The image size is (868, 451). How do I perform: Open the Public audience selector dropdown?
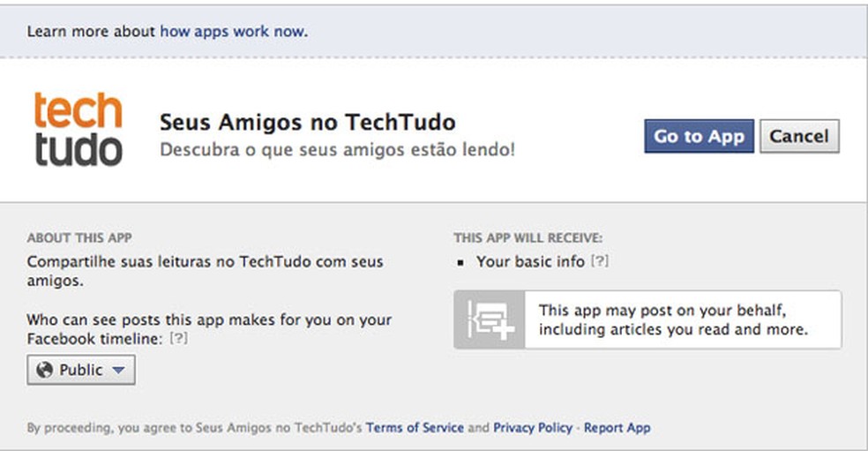[81, 370]
